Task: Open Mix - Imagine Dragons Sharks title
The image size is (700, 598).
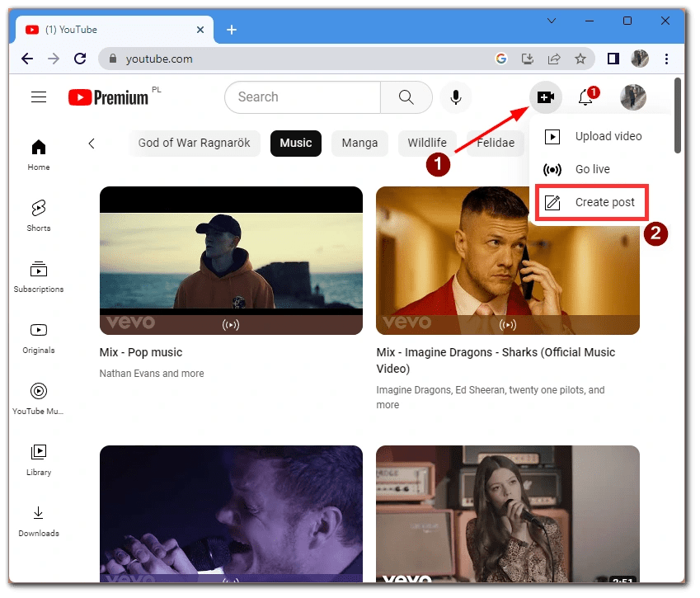Action: pyautogui.click(x=496, y=360)
